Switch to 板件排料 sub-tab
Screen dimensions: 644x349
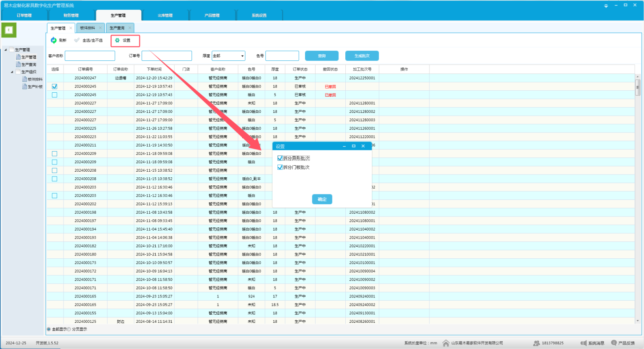87,28
